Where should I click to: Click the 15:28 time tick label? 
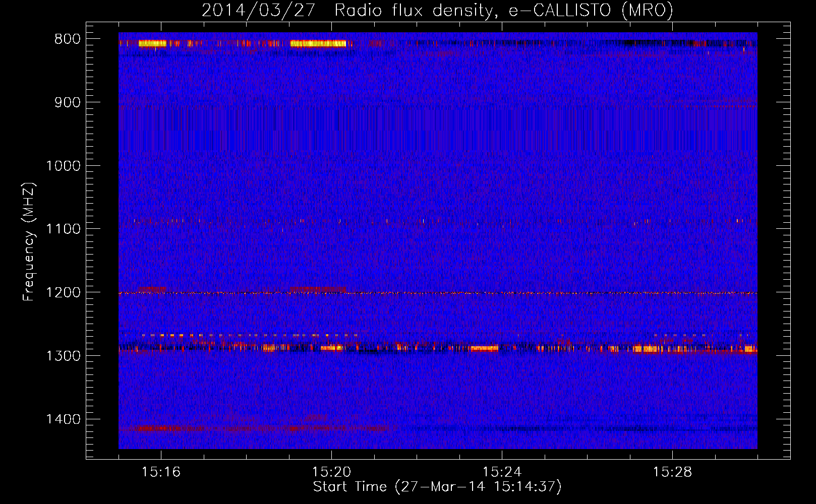(x=672, y=472)
